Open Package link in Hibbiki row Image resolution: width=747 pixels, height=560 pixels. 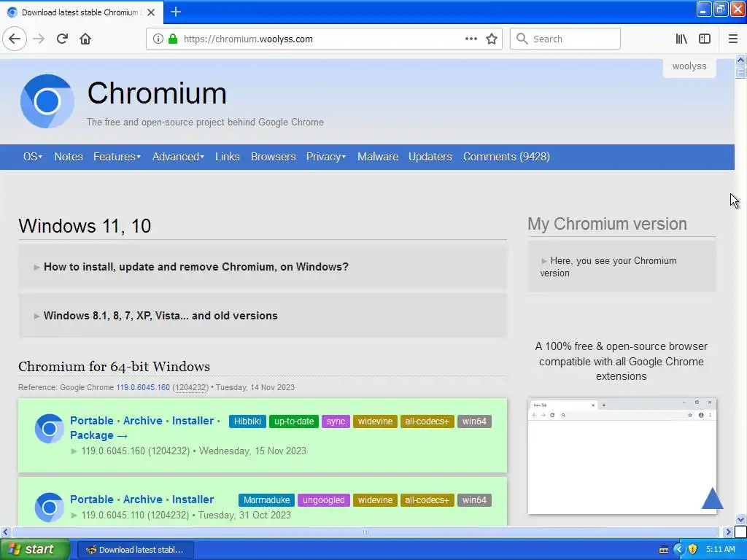point(98,435)
